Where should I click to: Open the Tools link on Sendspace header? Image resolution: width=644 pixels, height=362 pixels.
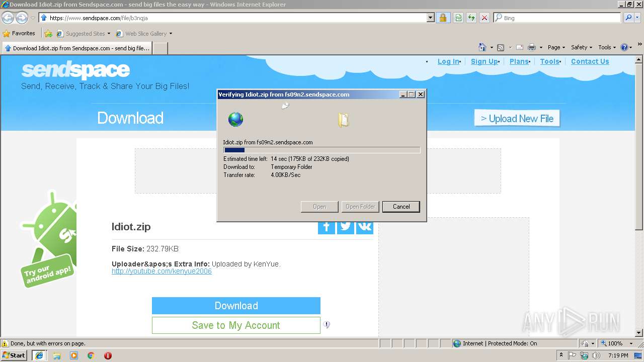click(549, 61)
